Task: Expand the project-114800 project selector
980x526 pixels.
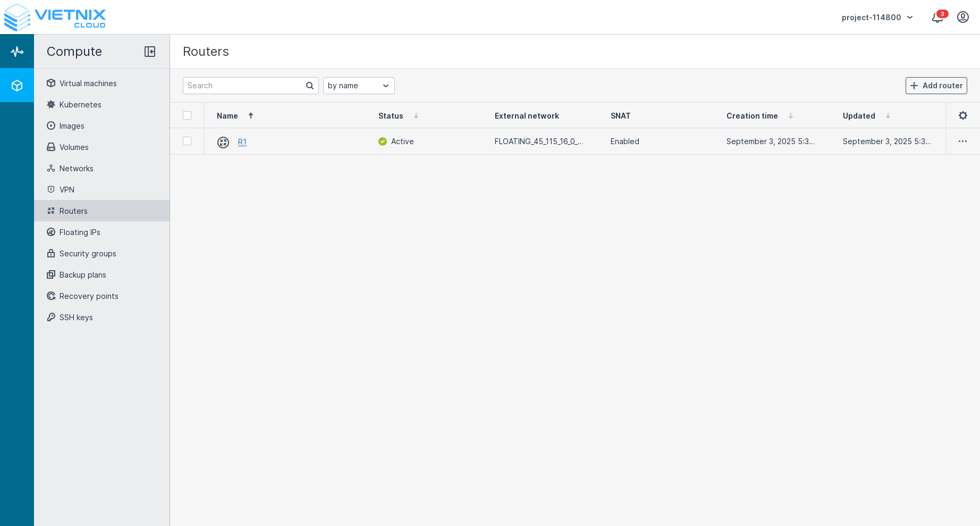Action: [877, 18]
